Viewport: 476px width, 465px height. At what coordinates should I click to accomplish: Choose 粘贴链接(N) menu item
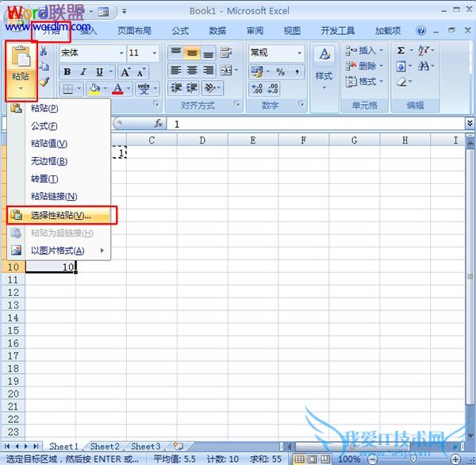tap(59, 197)
